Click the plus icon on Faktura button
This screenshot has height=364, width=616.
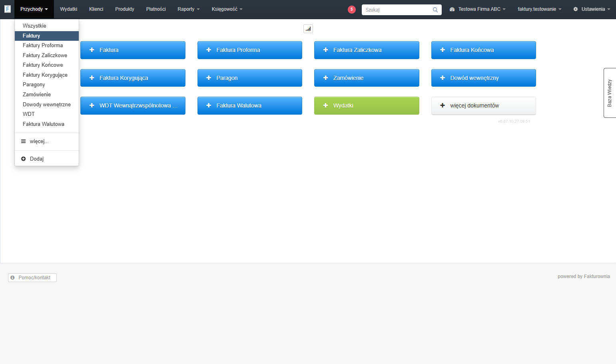(92, 50)
